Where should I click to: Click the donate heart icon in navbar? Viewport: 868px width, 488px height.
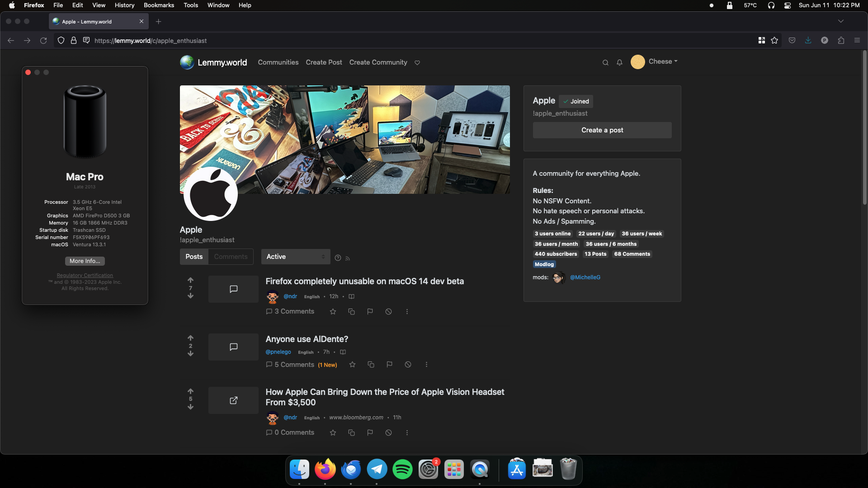click(417, 63)
